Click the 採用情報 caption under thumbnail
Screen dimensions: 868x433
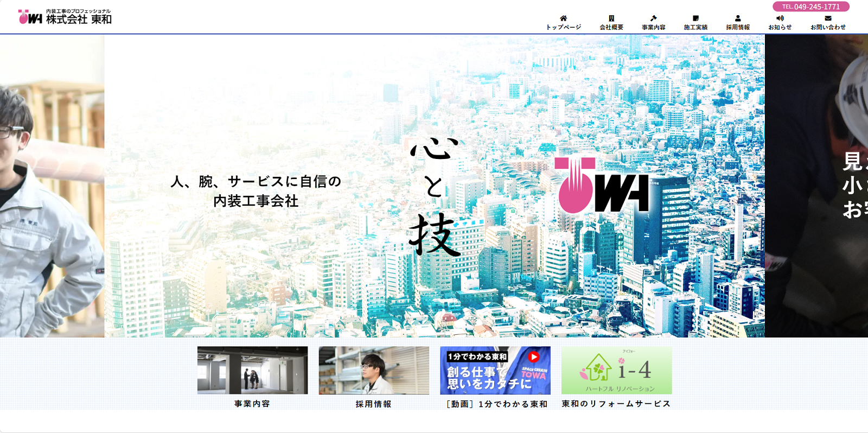374,404
